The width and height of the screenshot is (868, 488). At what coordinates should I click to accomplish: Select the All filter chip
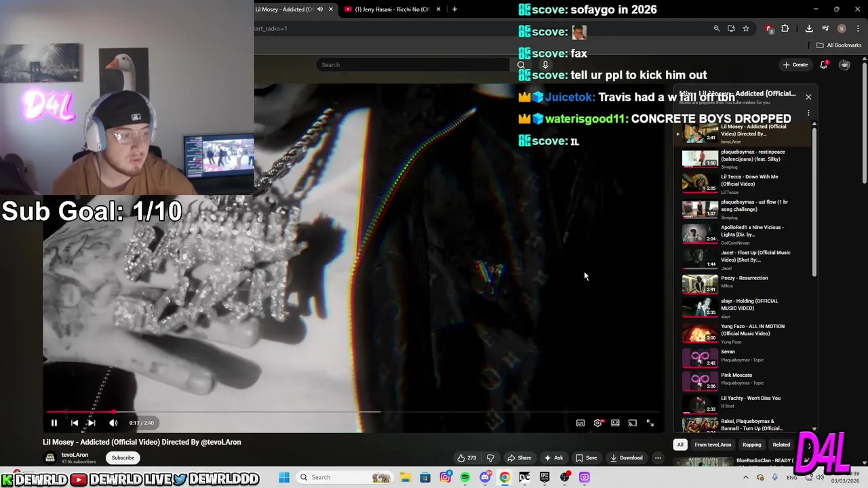coord(680,445)
